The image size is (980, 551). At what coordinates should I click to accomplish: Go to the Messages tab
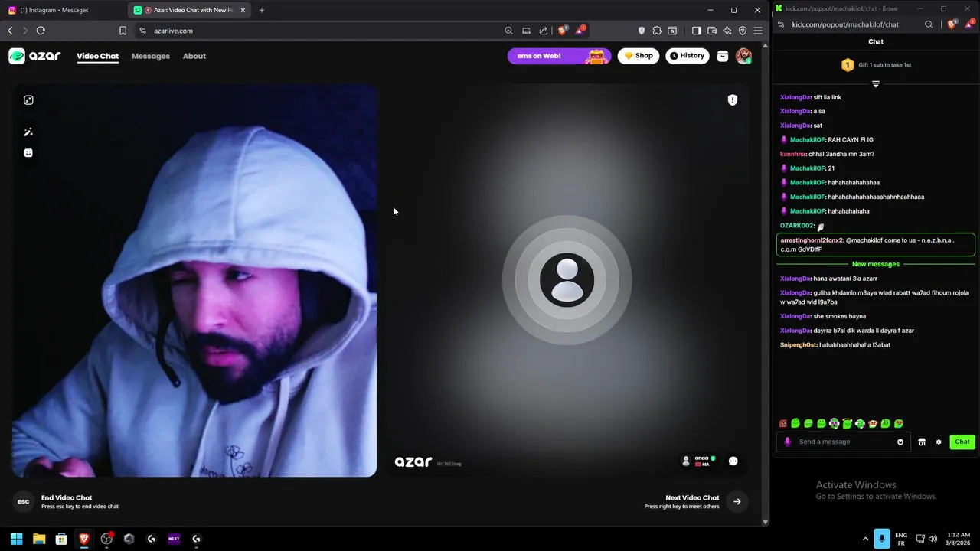[x=151, y=56]
